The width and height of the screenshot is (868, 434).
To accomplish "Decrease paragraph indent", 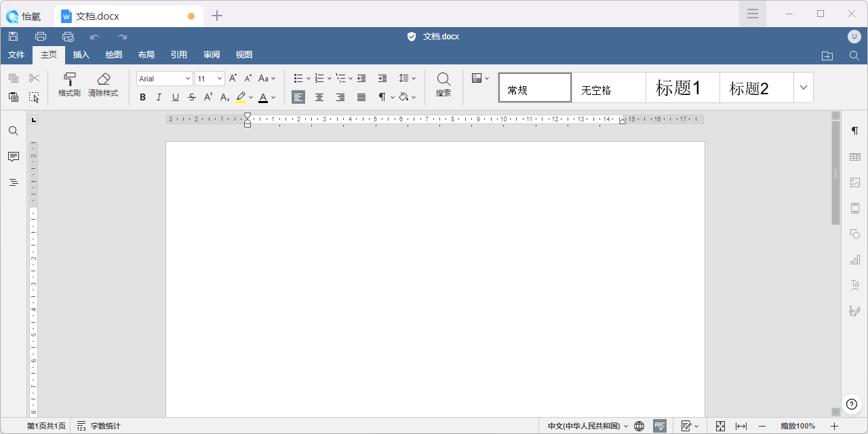I will (361, 79).
